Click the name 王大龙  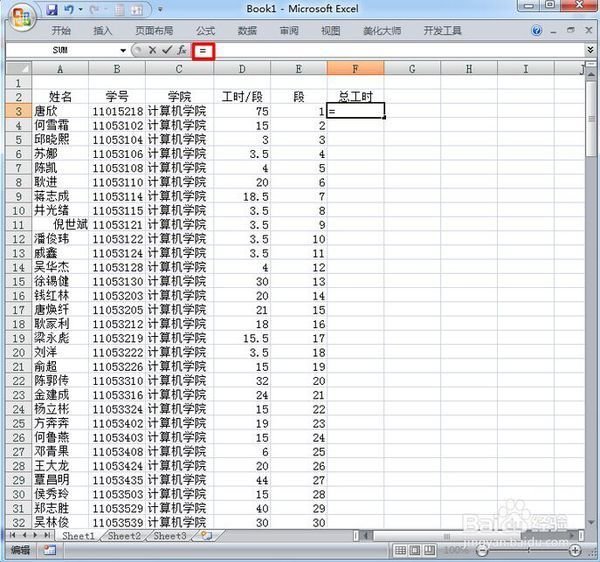tap(52, 466)
